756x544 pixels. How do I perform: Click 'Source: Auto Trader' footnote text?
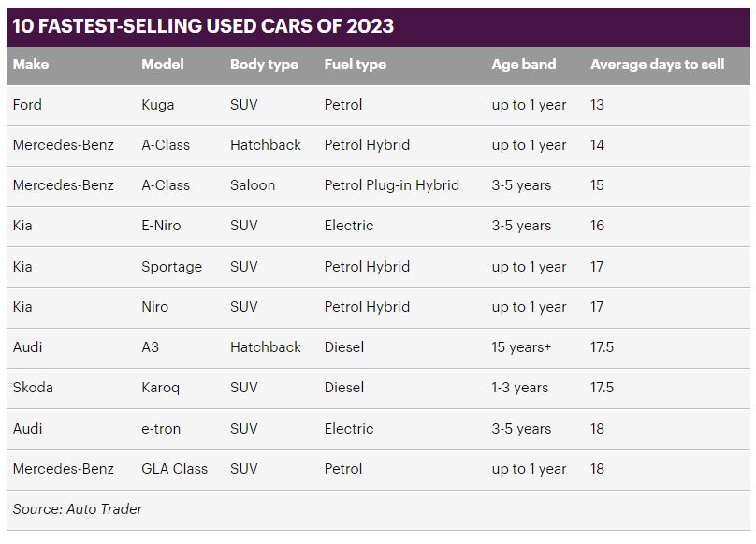pyautogui.click(x=78, y=509)
